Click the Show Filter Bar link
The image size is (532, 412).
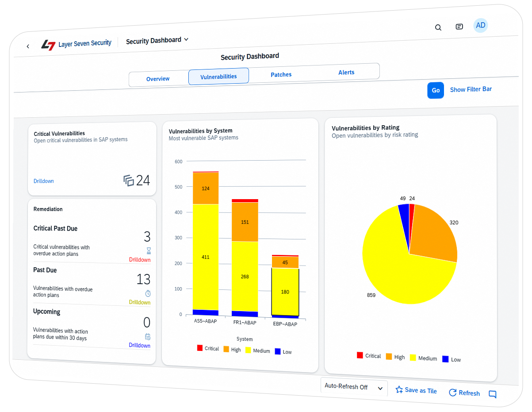pyautogui.click(x=471, y=89)
